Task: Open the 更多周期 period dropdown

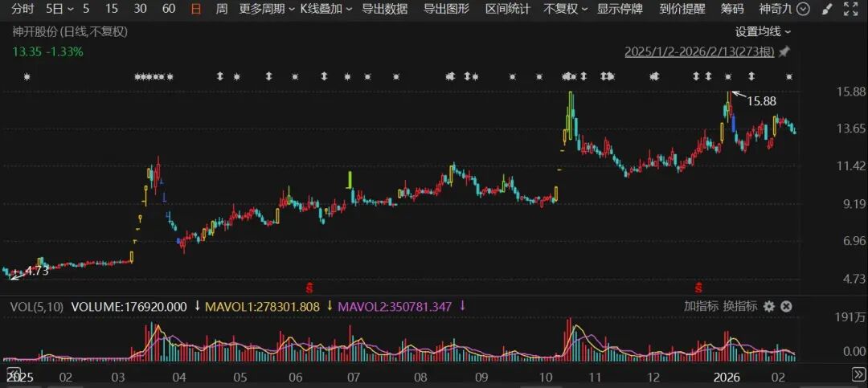Action: [266, 10]
